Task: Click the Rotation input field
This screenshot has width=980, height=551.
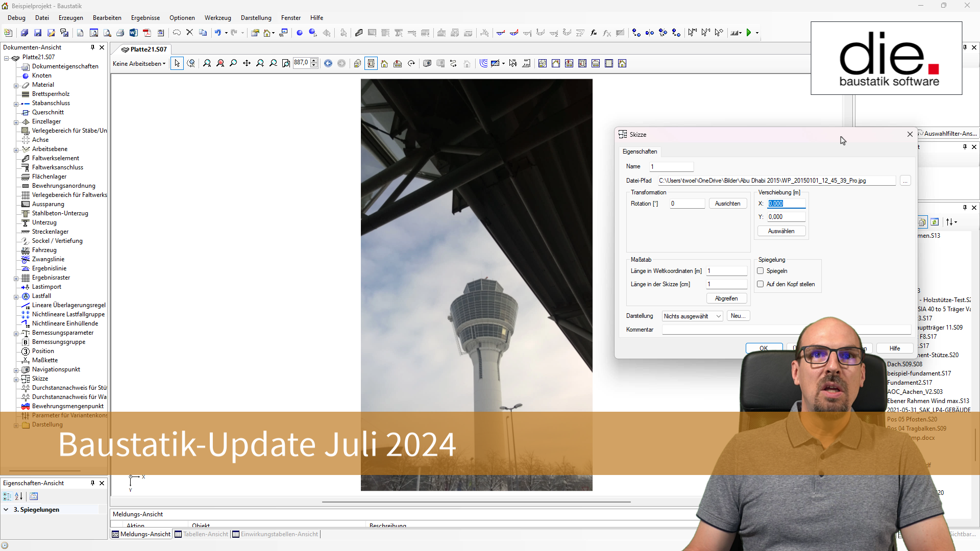Action: coord(687,204)
